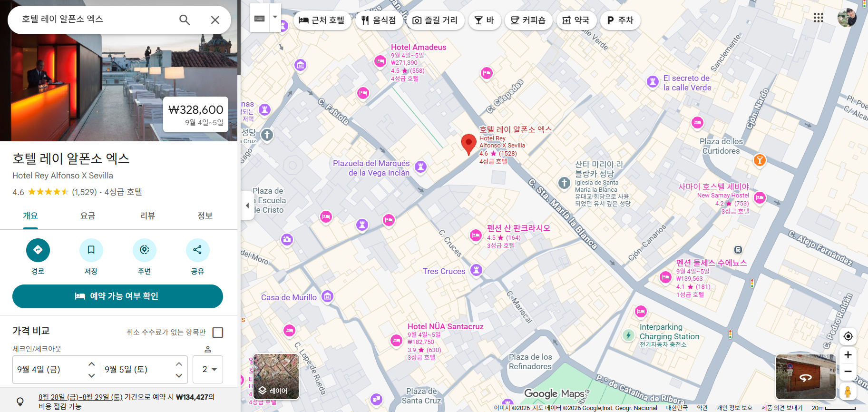This screenshot has height=412, width=868.
Task: Click the Hotel Amadeus map marker
Action: pyautogui.click(x=380, y=61)
